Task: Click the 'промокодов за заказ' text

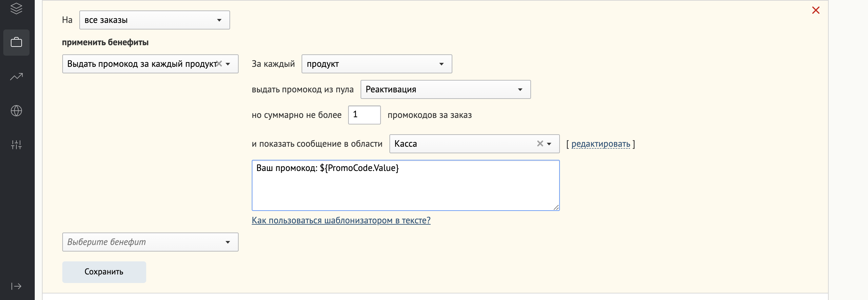Action: (430, 115)
